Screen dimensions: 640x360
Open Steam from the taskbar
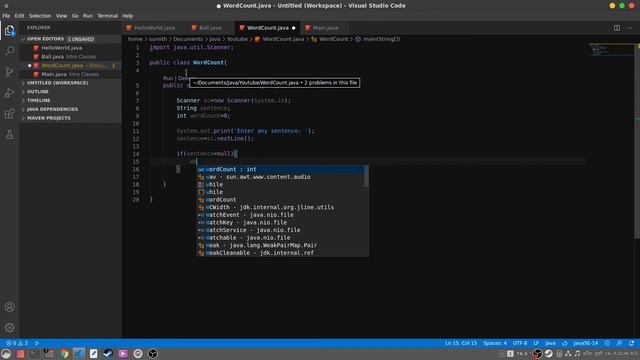108,353
